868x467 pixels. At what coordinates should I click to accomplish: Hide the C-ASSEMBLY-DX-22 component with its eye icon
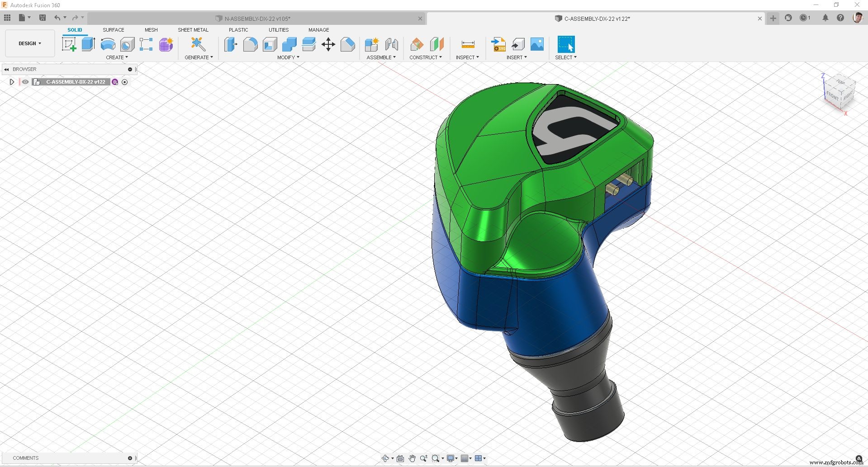tap(25, 82)
